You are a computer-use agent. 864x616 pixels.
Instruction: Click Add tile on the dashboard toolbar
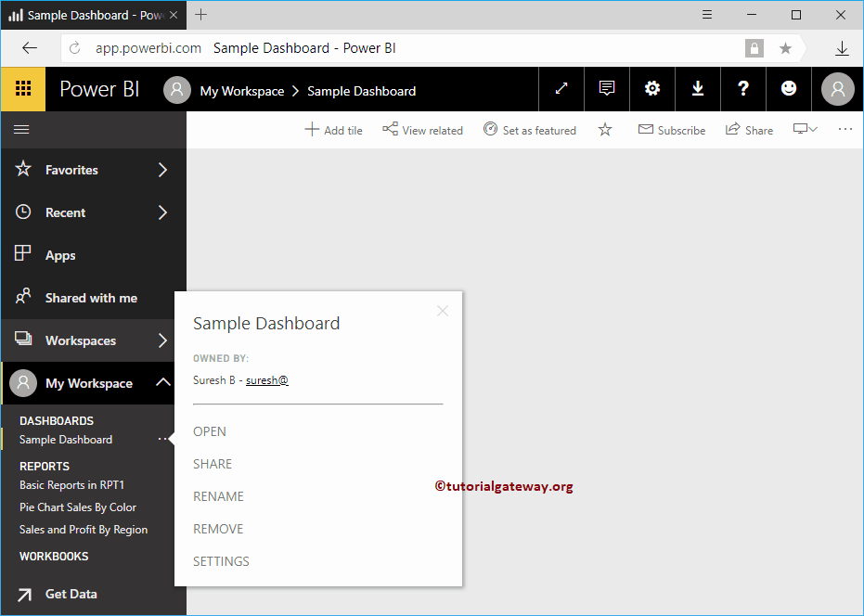[x=332, y=130]
